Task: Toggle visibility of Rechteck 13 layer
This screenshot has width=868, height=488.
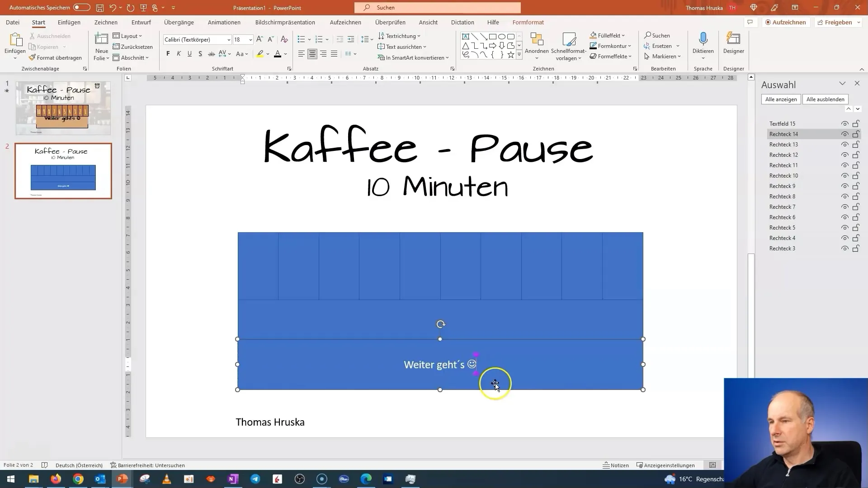Action: pyautogui.click(x=845, y=144)
